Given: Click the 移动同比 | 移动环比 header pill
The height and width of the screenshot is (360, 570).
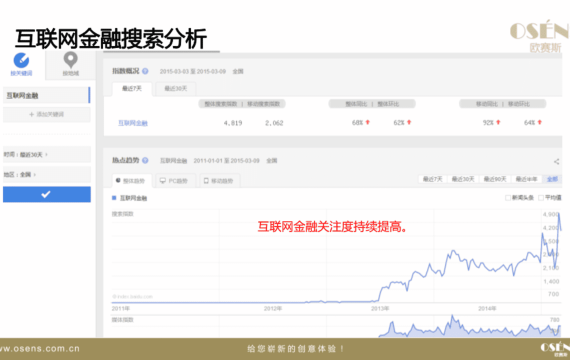Looking at the screenshot, I should point(503,104).
